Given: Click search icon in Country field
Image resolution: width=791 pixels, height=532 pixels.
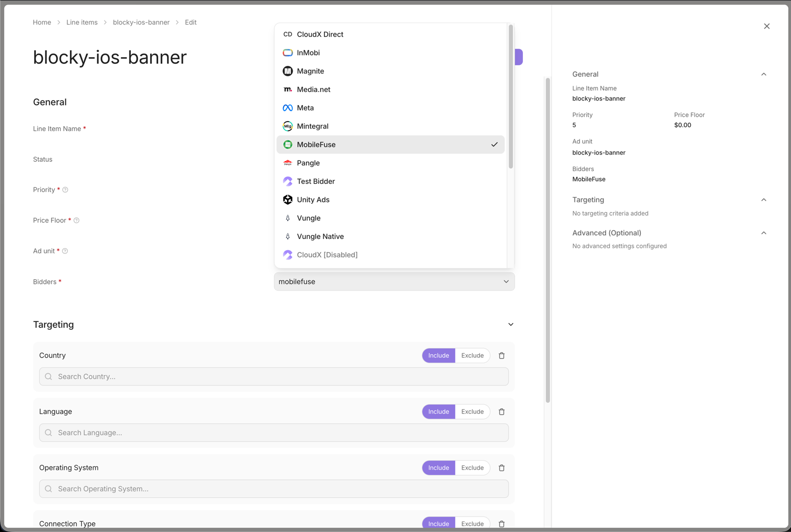Looking at the screenshot, I should coord(49,376).
